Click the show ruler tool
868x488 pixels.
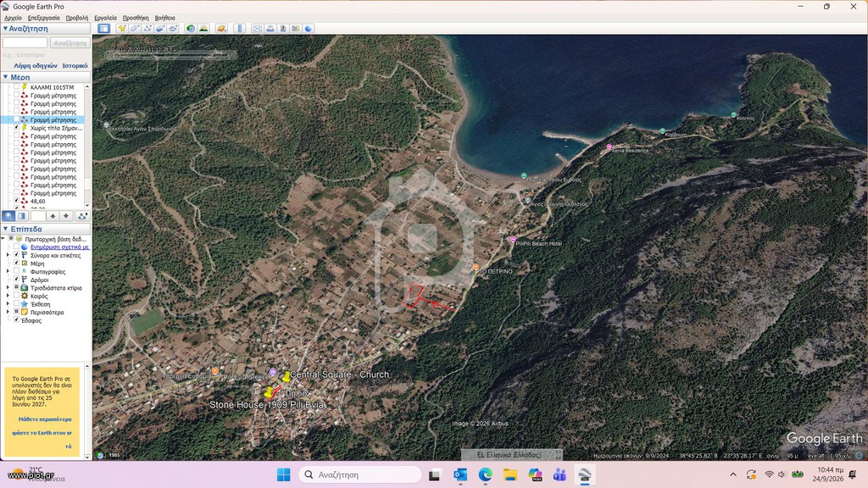pos(240,28)
